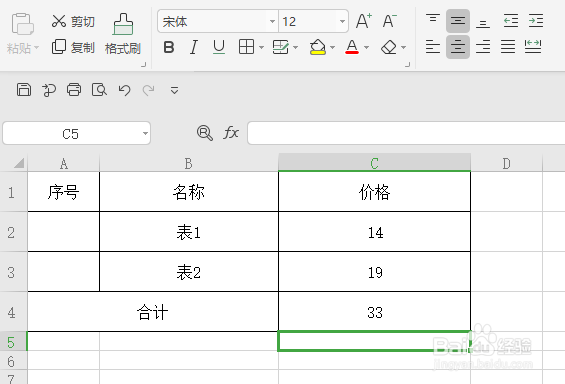
Task: Open the font size 12 dropdown
Action: (342, 21)
